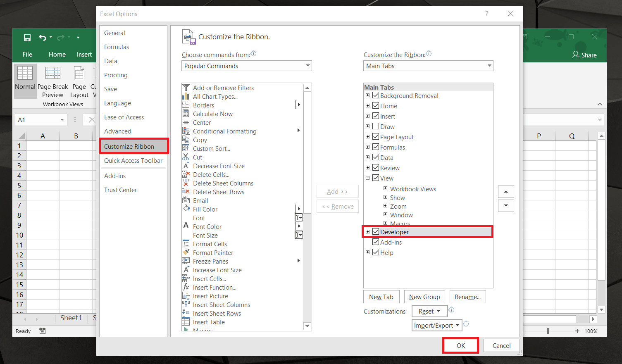Click the zoom in plus button
Screen dimensions: 622x364
click(x=577, y=331)
